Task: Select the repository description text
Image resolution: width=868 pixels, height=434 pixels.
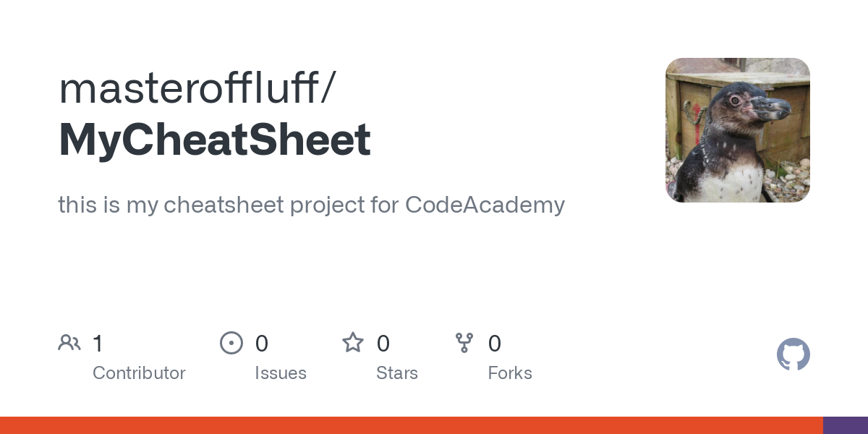Action: pos(311,205)
